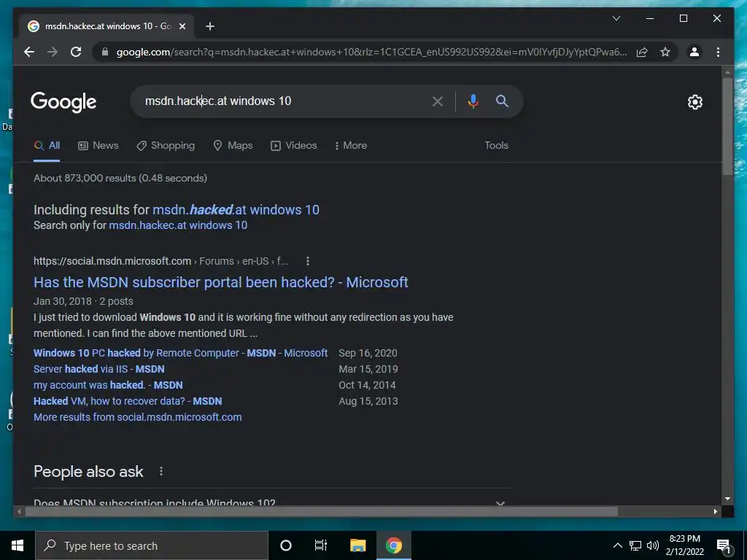Click the browser forward arrow

[x=53, y=52]
